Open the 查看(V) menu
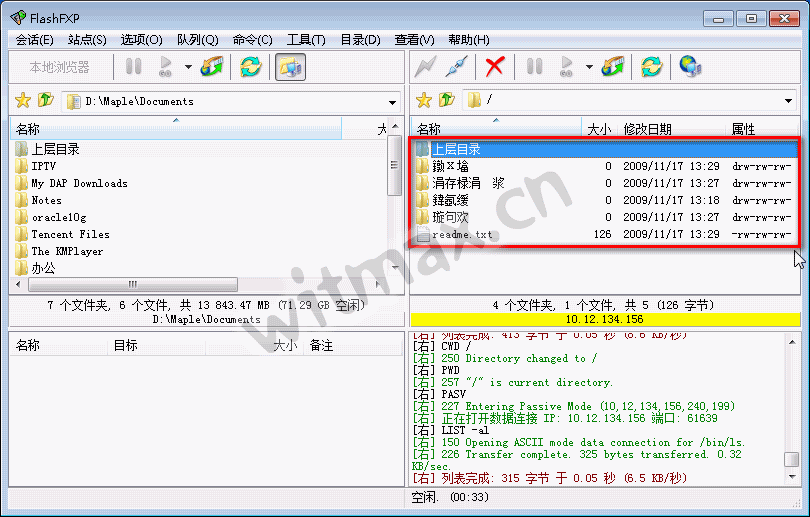The width and height of the screenshot is (810, 517). [x=414, y=40]
